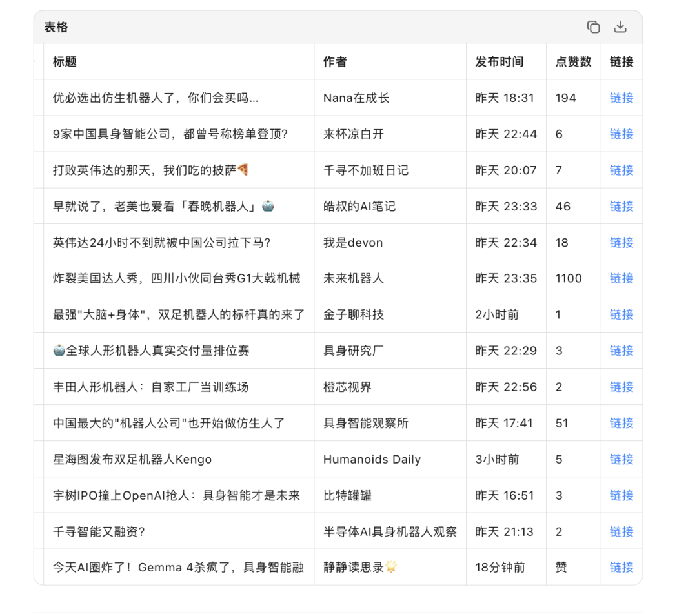697x616 pixels.
Task: Select title 丰田人形机器人：自家工厂当训练场
Action: (x=150, y=387)
